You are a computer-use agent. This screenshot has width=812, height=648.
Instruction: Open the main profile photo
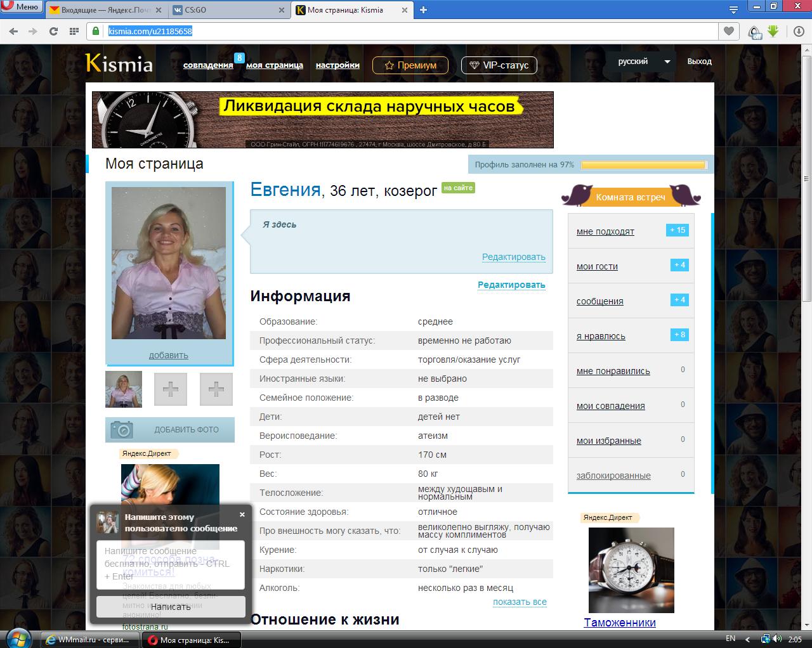pos(169,263)
